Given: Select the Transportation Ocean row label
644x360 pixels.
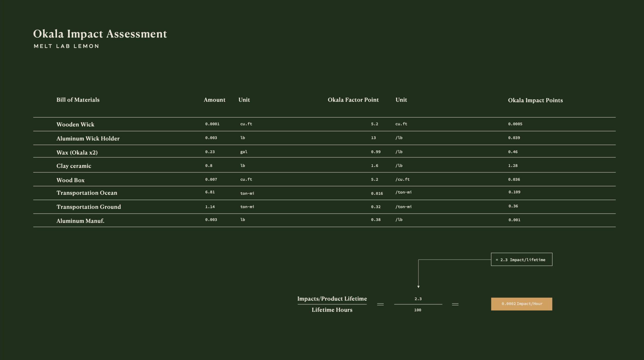Looking at the screenshot, I should coord(87,193).
